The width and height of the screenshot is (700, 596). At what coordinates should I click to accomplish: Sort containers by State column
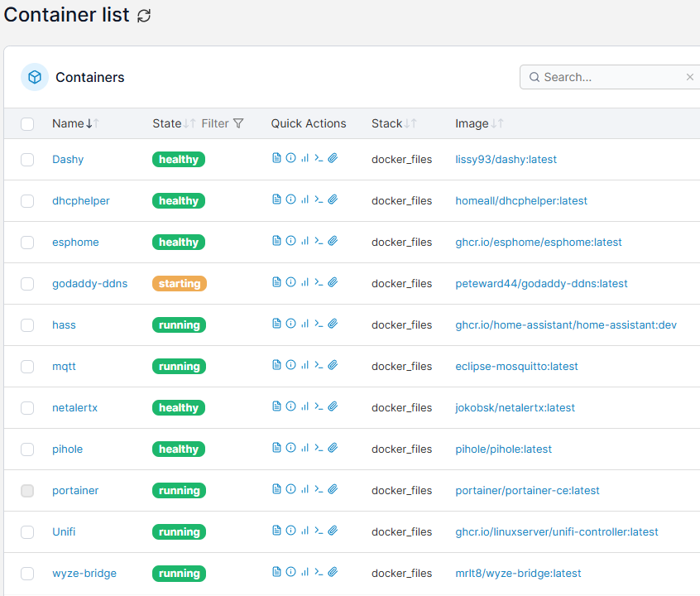[174, 124]
